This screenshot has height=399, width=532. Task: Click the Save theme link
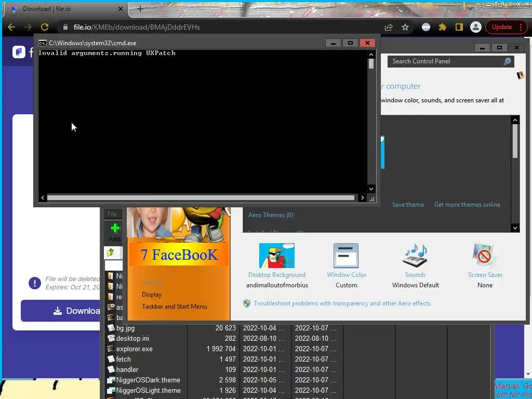(x=408, y=205)
